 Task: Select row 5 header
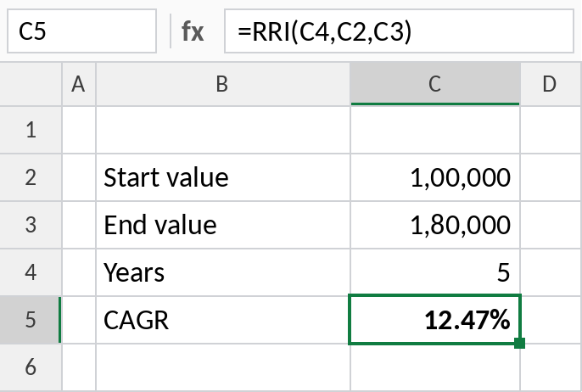tap(31, 320)
